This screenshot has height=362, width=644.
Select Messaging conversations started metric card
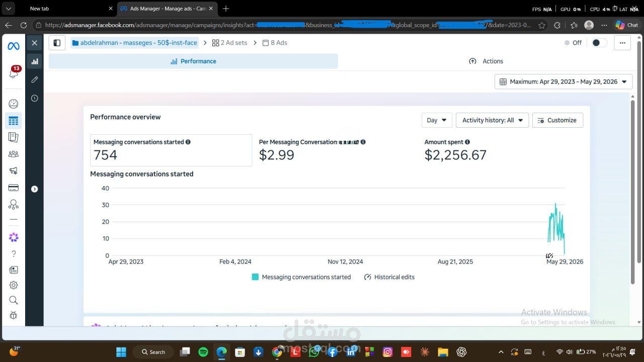(x=171, y=150)
